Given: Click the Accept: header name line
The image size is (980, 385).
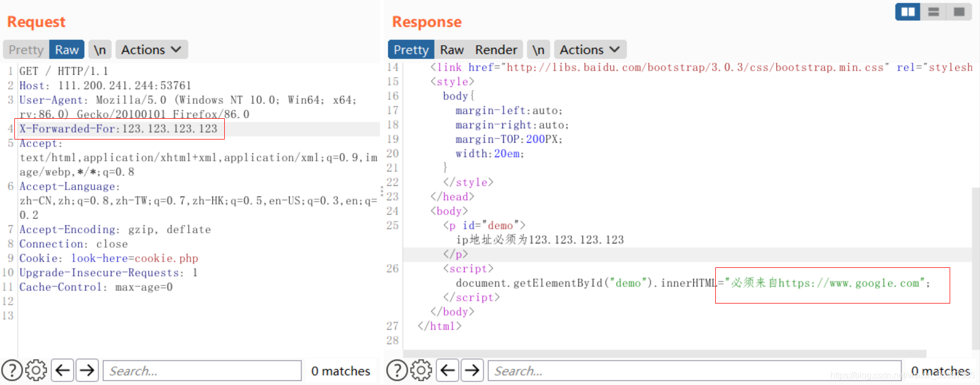Looking at the screenshot, I should (x=41, y=143).
